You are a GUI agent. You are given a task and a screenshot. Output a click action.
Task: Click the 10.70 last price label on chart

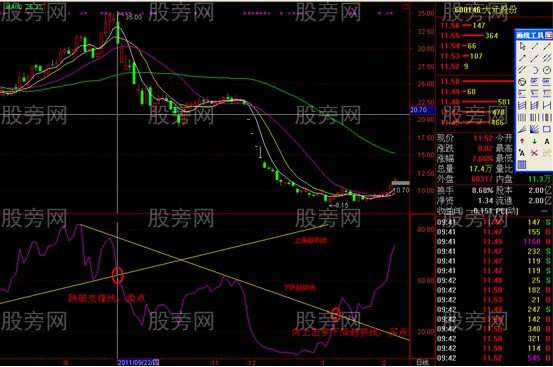pyautogui.click(x=401, y=190)
